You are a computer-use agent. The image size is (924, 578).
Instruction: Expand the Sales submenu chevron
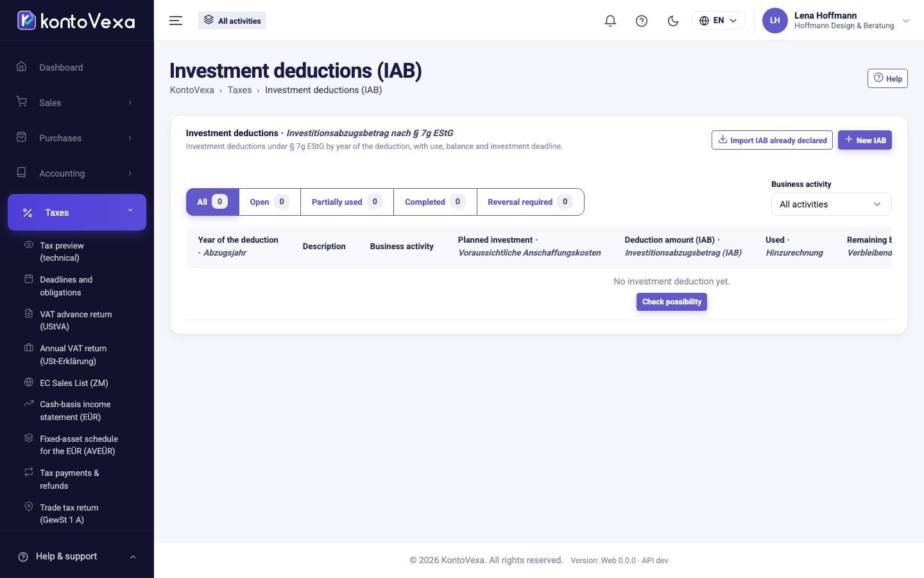tap(130, 103)
